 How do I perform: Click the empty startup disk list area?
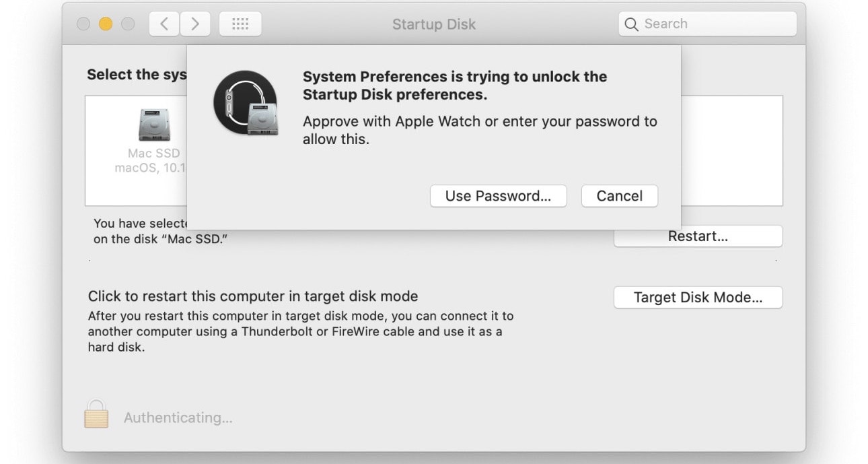click(x=731, y=150)
